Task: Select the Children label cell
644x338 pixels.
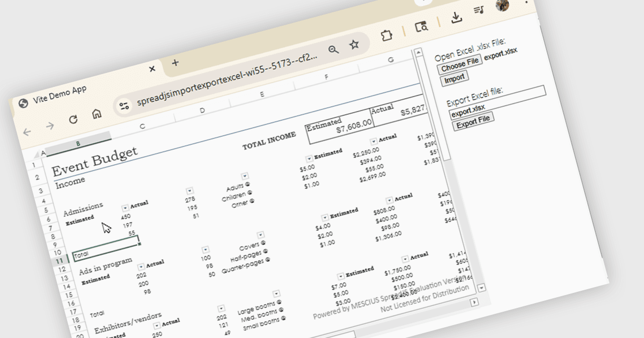Action: coord(237,196)
